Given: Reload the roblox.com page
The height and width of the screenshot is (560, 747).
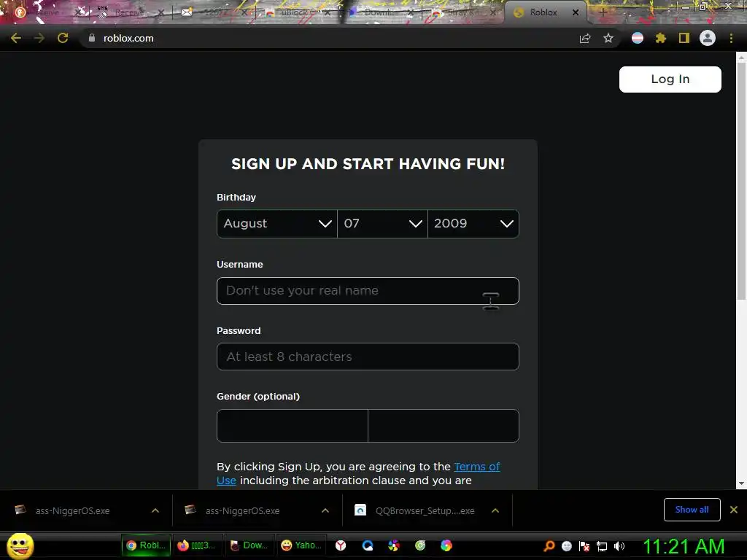Looking at the screenshot, I should pos(63,38).
